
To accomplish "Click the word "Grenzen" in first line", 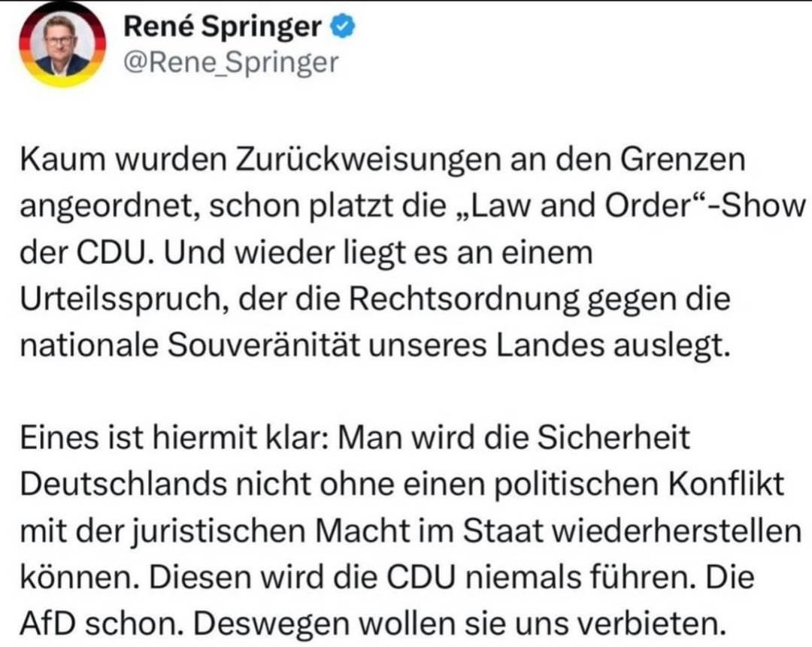I will tap(683, 159).
